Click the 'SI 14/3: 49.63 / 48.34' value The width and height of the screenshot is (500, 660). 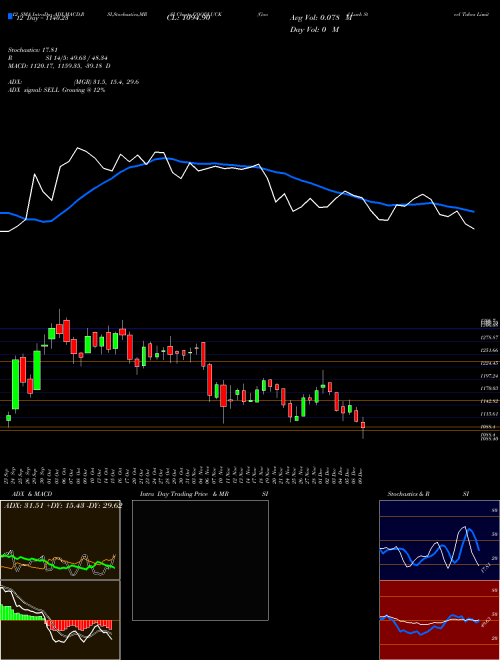coord(77,58)
